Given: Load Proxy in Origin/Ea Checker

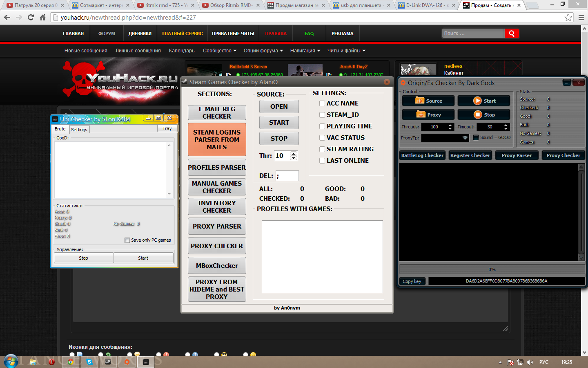Looking at the screenshot, I should (x=429, y=115).
